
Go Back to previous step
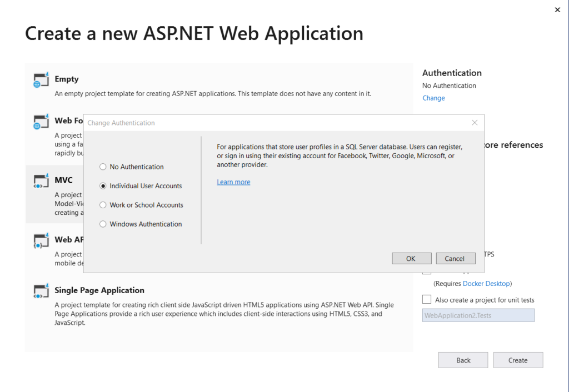tap(463, 360)
